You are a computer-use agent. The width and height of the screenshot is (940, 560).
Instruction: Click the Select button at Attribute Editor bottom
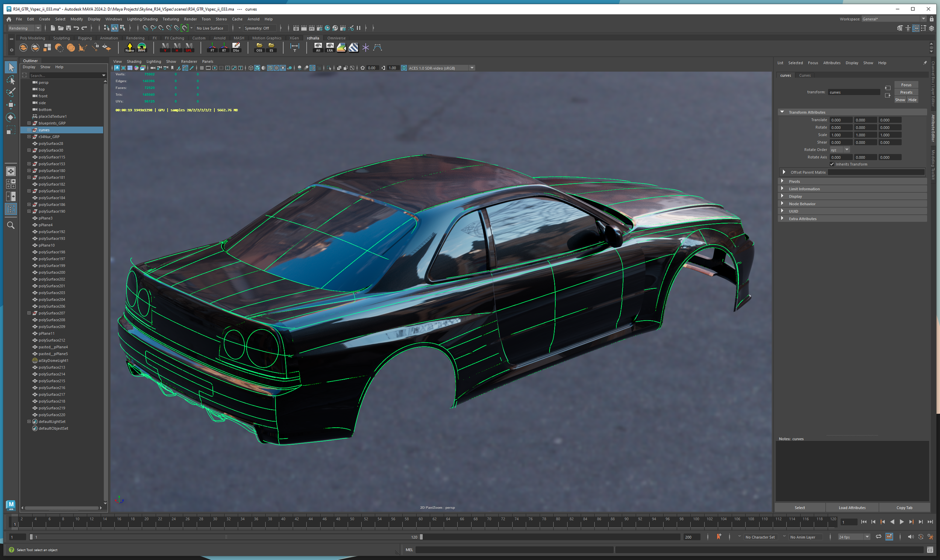[800, 507]
